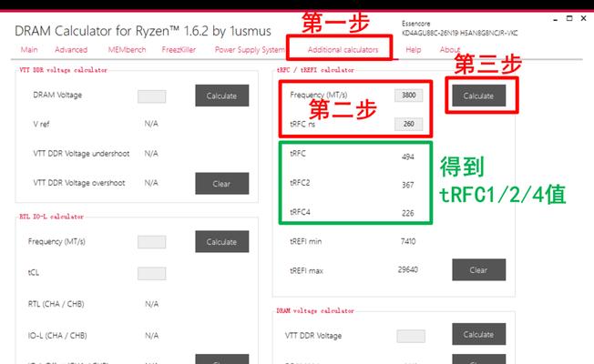
Task: Calculate the DRAM voltage
Action: (x=479, y=334)
